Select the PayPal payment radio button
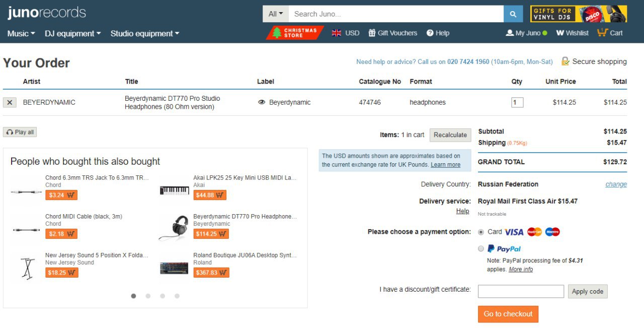Image resolution: width=644 pixels, height=328 pixels. click(481, 248)
